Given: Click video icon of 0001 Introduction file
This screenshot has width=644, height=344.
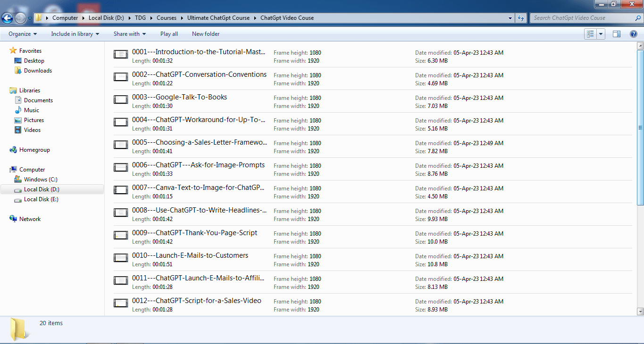Looking at the screenshot, I should point(121,54).
